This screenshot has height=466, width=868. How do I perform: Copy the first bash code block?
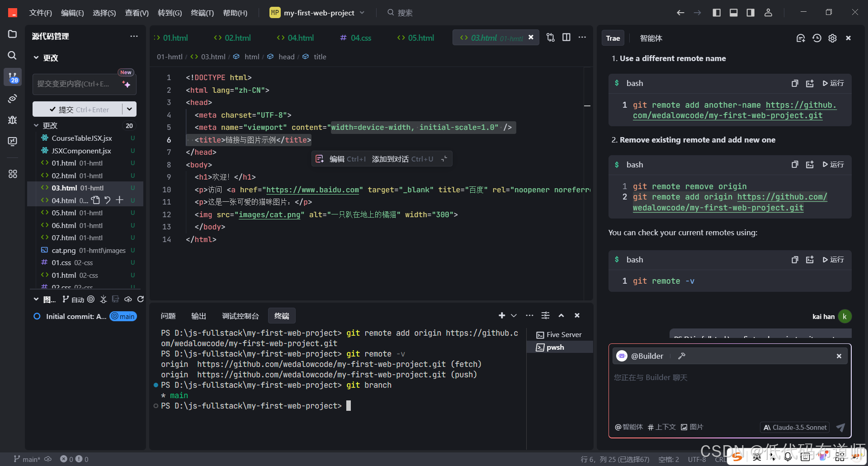tap(795, 83)
